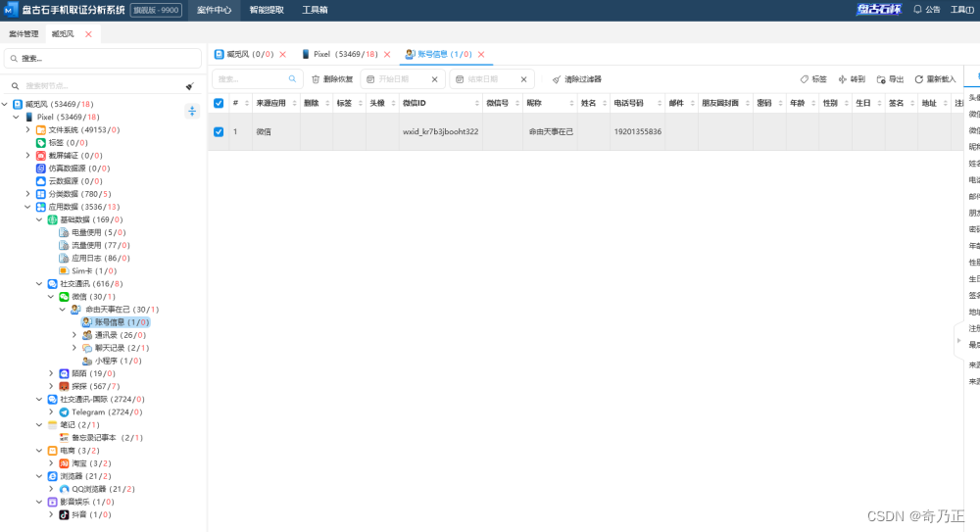Switch to the 案件管理 tab
Viewport: 980px width, 532px height.
24,33
